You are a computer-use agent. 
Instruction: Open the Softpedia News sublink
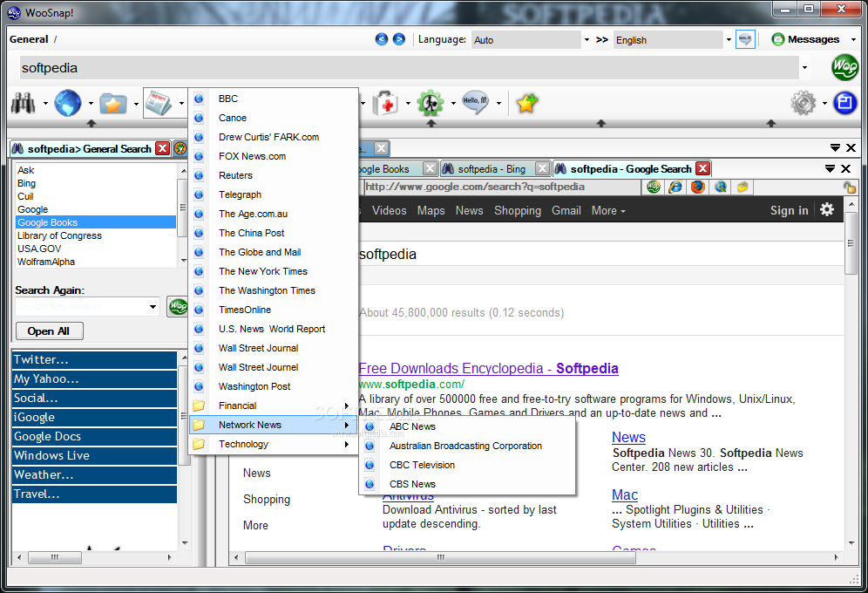point(628,438)
